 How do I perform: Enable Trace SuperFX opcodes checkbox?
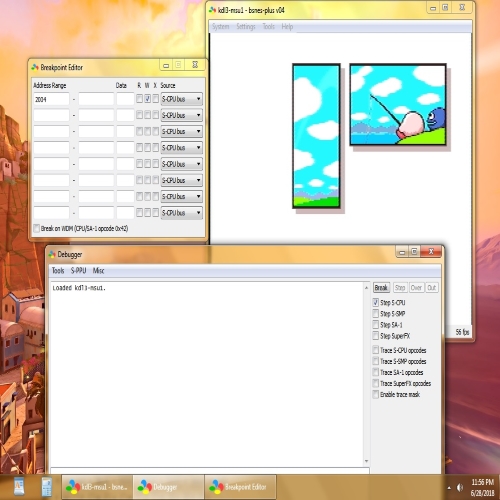coord(376,383)
